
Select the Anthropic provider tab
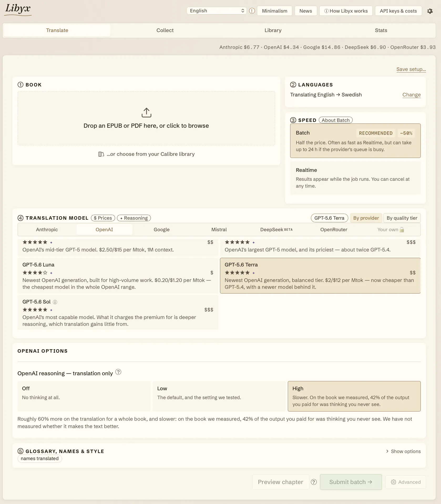click(x=47, y=229)
